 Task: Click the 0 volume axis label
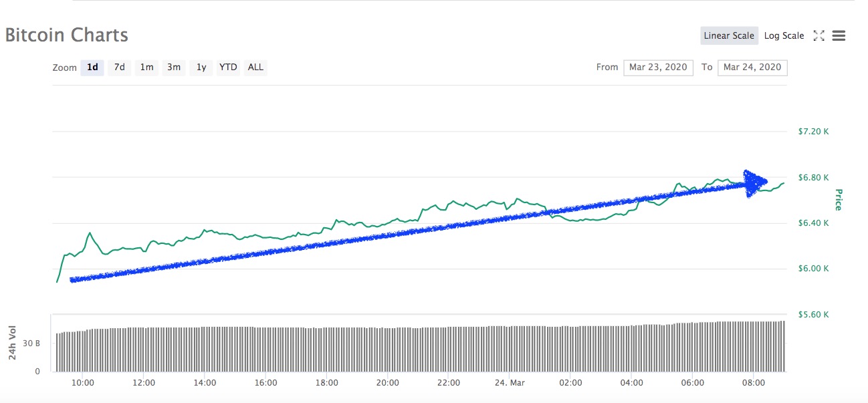(x=37, y=371)
